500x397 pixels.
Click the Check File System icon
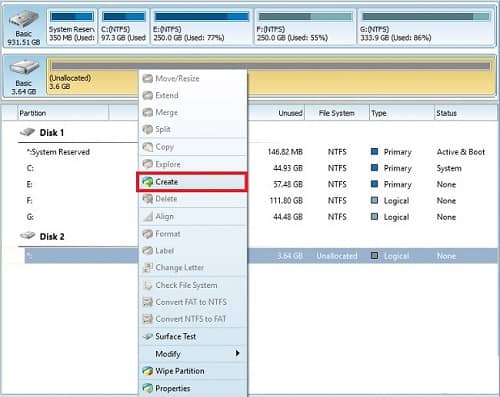pyautogui.click(x=147, y=285)
